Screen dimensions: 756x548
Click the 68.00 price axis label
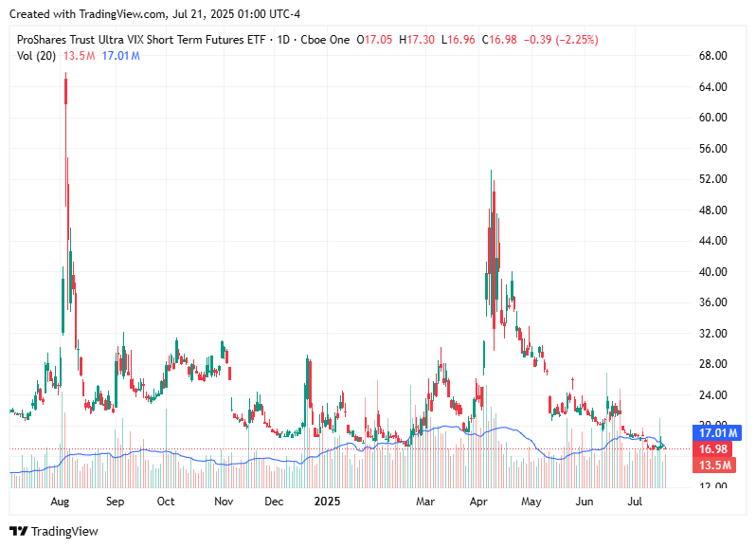(x=712, y=56)
